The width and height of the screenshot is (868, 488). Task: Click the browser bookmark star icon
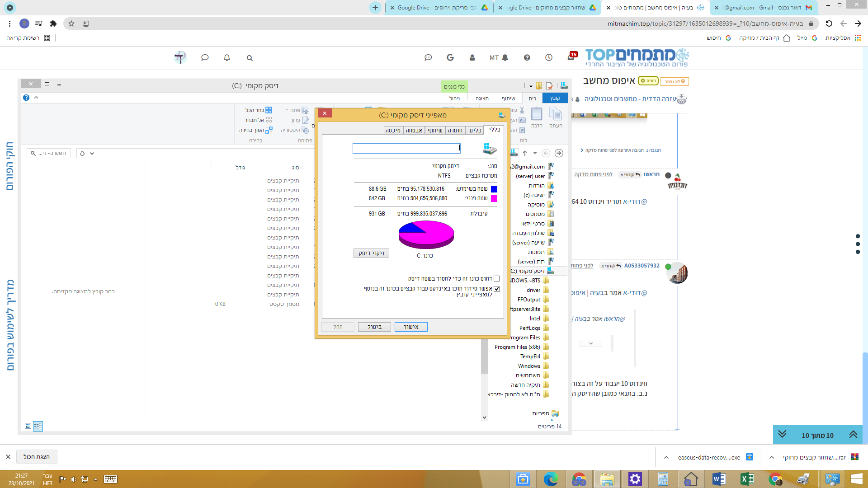tap(71, 23)
